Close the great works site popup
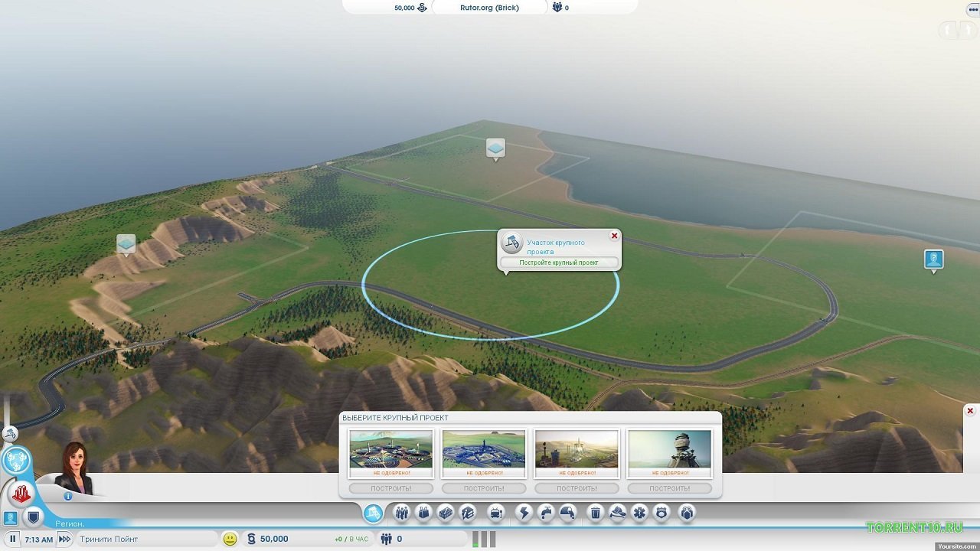 coord(614,236)
